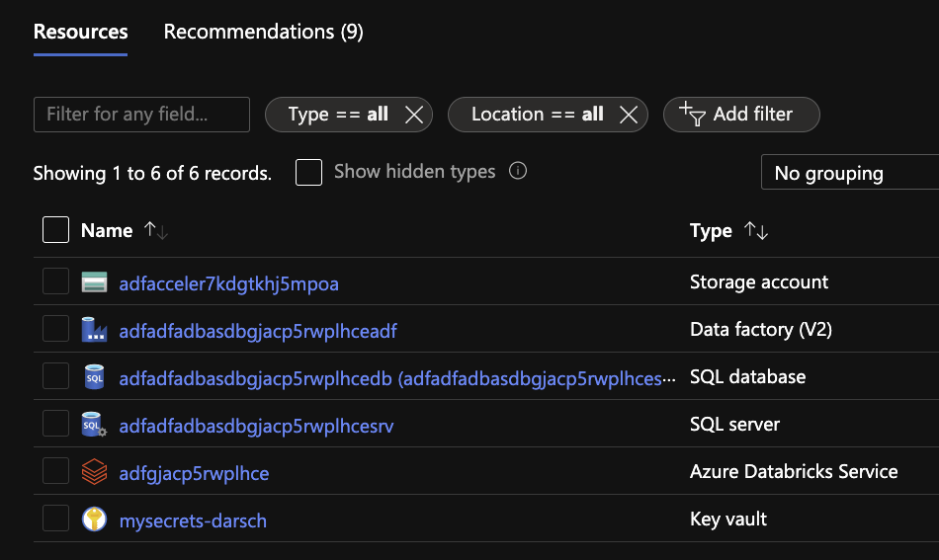Open the adfadfadbasdbgjacp5rwplhcesrv SQL server link
939x560 pixels.
256,426
